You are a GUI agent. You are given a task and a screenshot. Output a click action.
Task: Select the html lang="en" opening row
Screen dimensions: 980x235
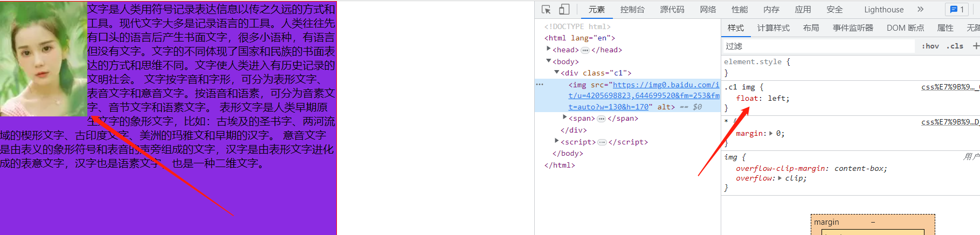[x=579, y=38]
